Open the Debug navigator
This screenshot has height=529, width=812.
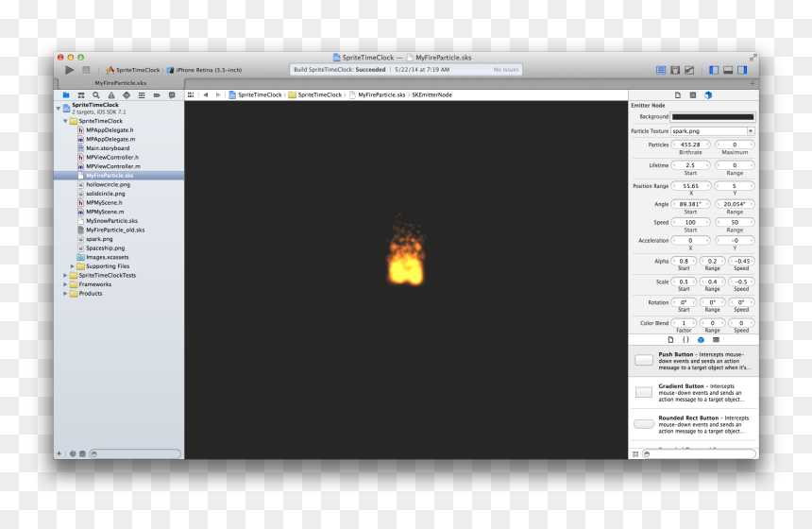click(x=142, y=95)
